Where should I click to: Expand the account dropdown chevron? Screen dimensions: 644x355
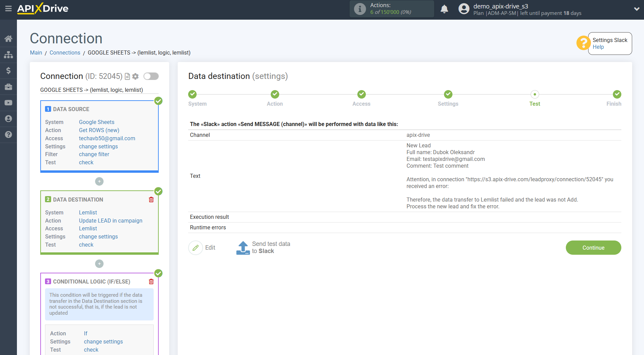point(637,9)
